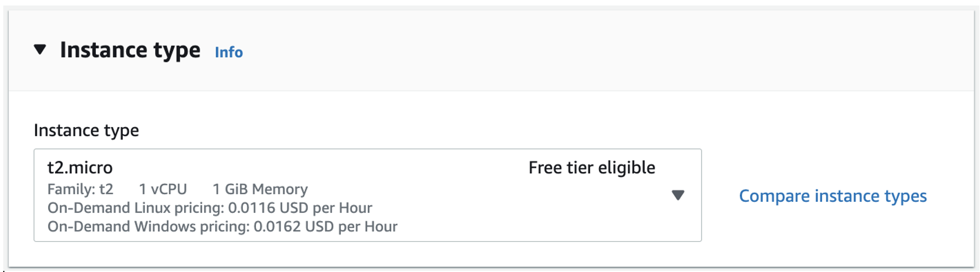Click the white panel area below Compare instance types
980x272 pixels.
point(833,241)
